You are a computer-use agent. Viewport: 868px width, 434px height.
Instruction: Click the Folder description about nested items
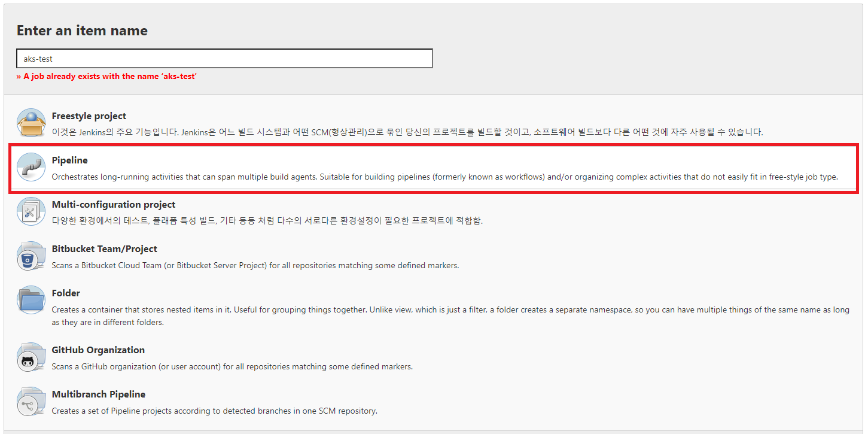pos(450,316)
